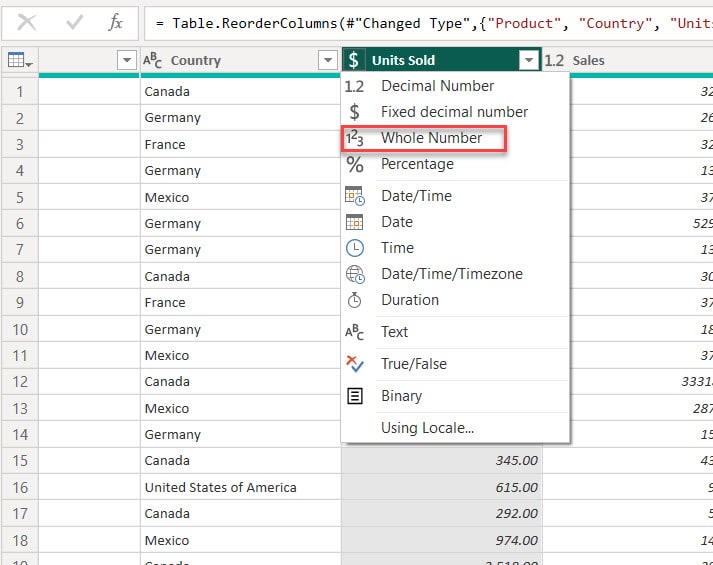Select Duration data type
The image size is (713, 565).
point(455,300)
